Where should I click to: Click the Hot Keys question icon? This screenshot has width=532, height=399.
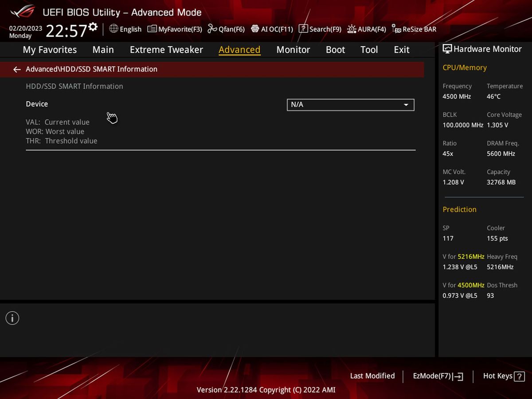[x=519, y=376]
